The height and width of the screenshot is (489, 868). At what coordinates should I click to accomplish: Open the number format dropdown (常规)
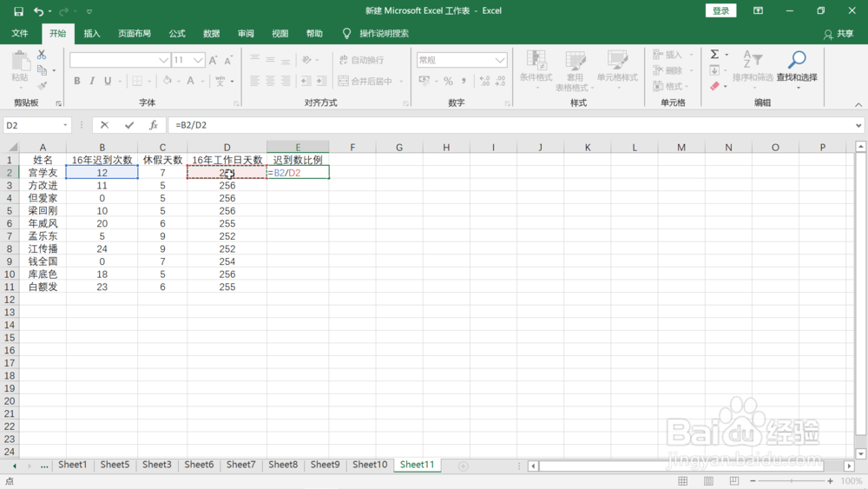click(x=500, y=60)
